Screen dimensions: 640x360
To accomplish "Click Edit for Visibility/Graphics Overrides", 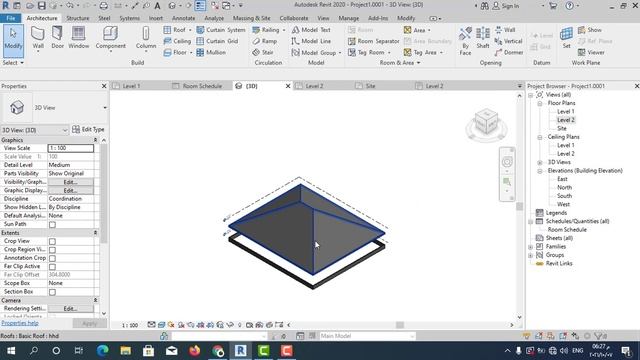I will [70, 182].
